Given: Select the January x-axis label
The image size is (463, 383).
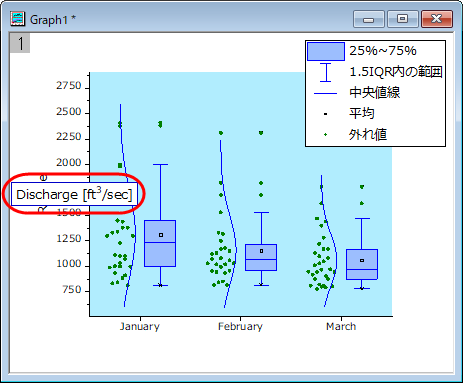Looking at the screenshot, I should click(x=140, y=326).
